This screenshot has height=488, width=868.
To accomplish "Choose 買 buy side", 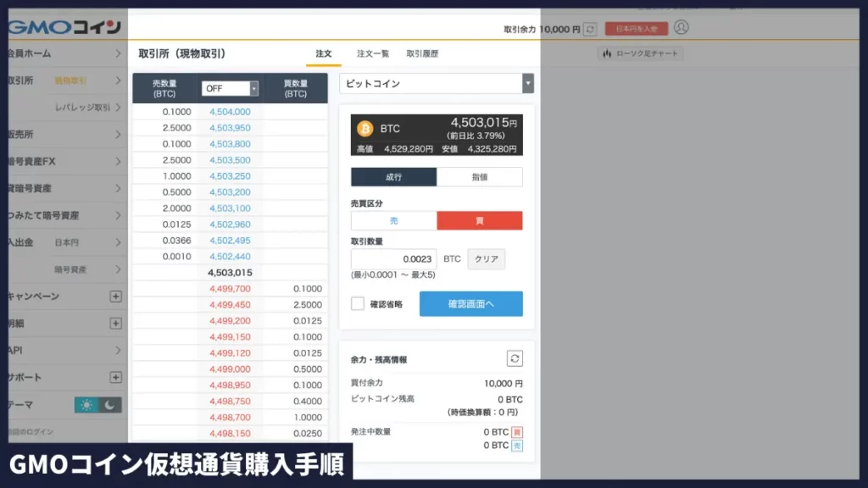I will point(480,221).
